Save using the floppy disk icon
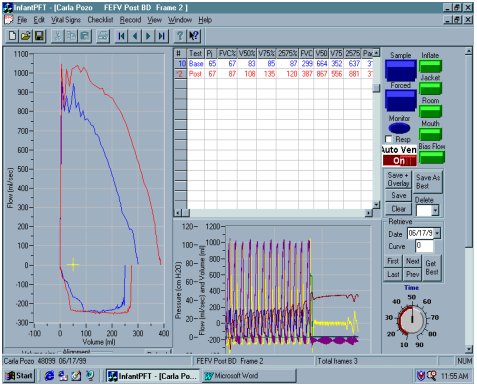 39,36
